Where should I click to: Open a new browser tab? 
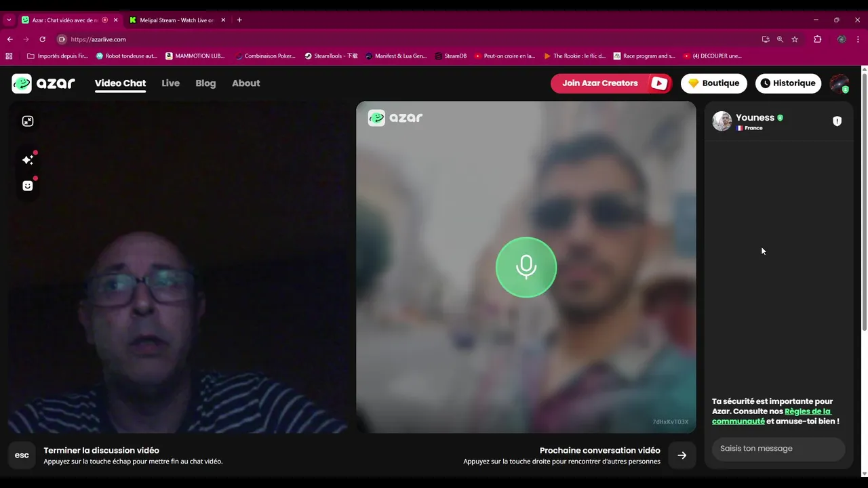click(239, 20)
